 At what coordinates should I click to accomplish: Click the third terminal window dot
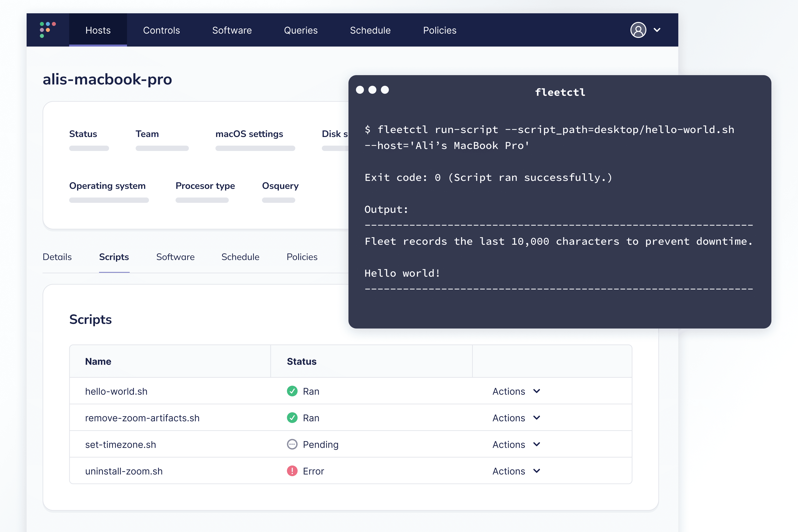coord(385,90)
